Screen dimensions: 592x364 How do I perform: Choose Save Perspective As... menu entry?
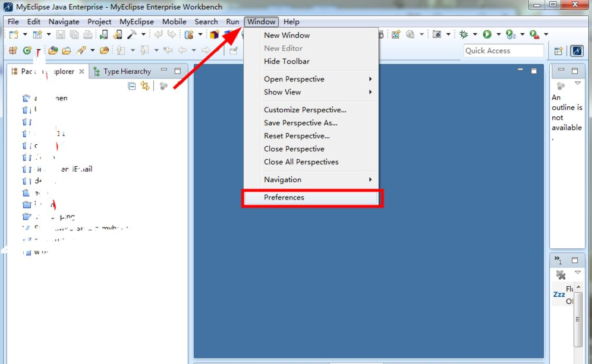click(311, 123)
